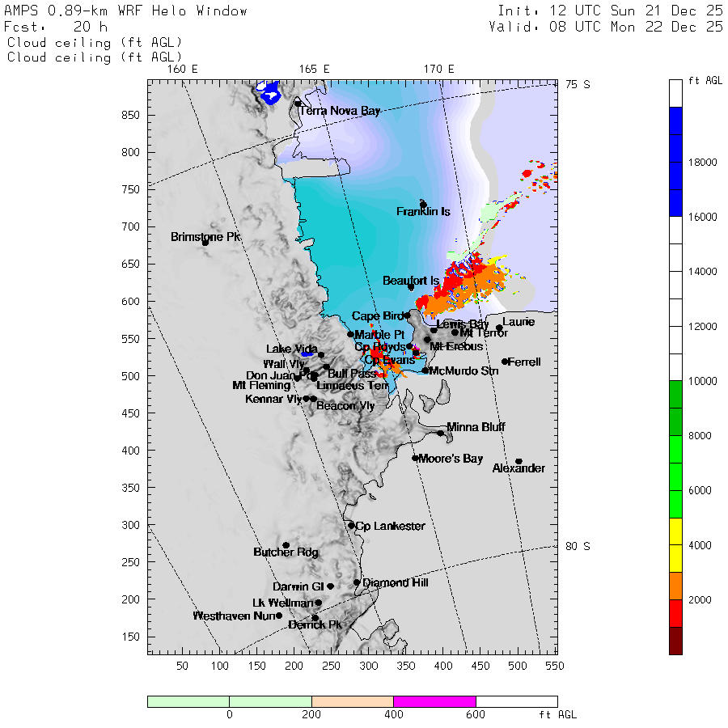Select the 'Kennar Vly' label
This screenshot has width=728, height=728.
point(273,399)
